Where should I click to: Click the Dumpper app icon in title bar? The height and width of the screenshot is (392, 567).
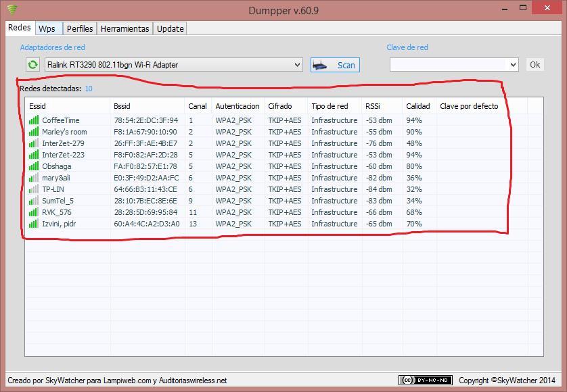click(x=12, y=9)
